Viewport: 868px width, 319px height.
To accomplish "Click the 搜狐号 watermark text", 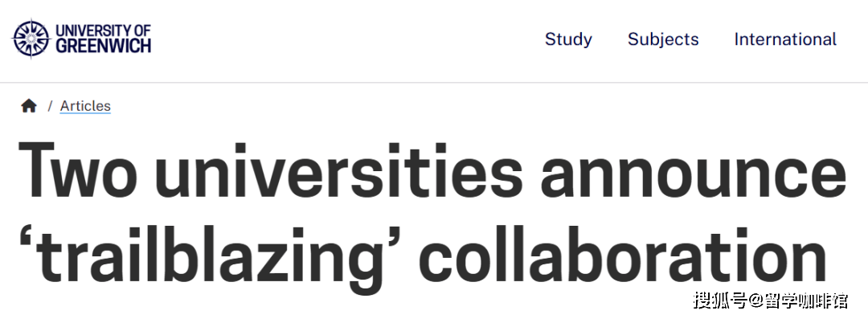I will point(720,301).
